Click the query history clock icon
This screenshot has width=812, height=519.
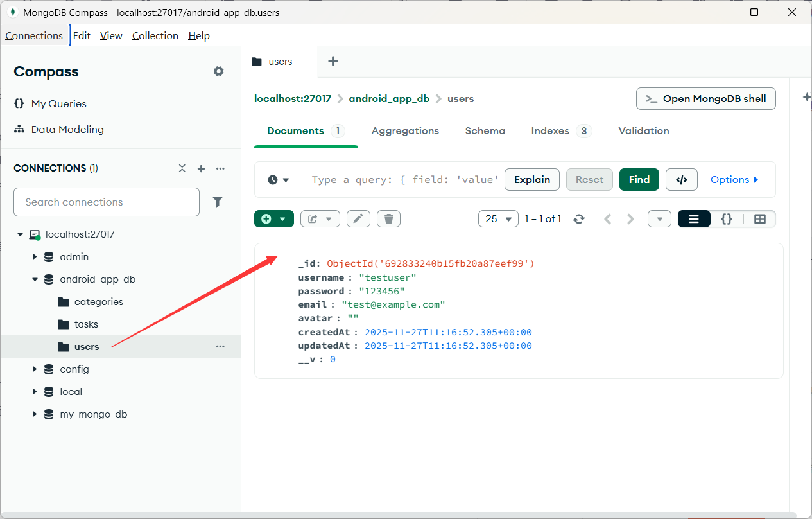[279, 180]
